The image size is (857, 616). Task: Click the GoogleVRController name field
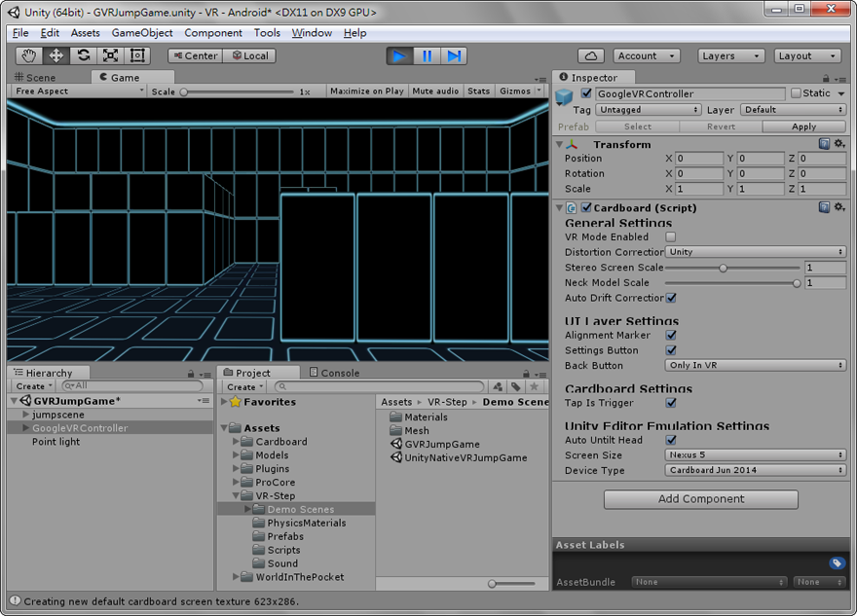click(689, 94)
